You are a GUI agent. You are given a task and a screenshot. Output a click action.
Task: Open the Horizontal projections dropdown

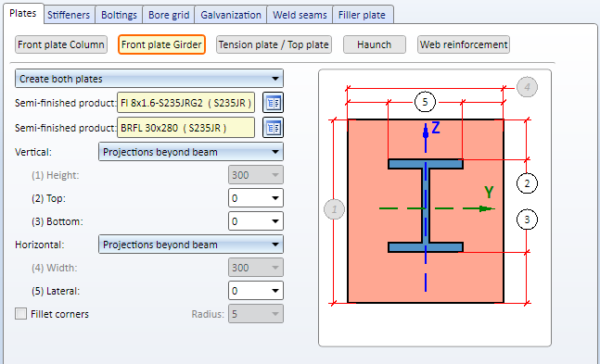click(191, 245)
